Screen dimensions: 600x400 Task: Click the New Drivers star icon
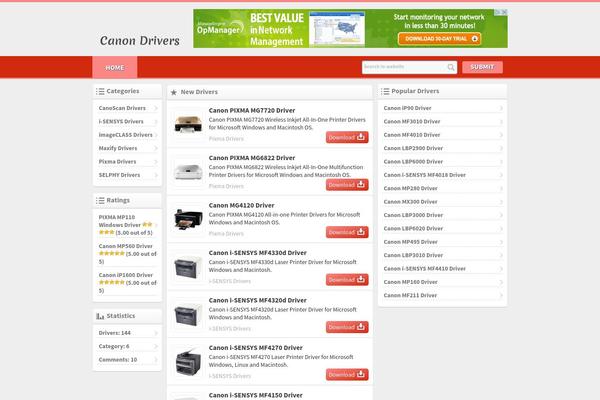click(x=174, y=92)
